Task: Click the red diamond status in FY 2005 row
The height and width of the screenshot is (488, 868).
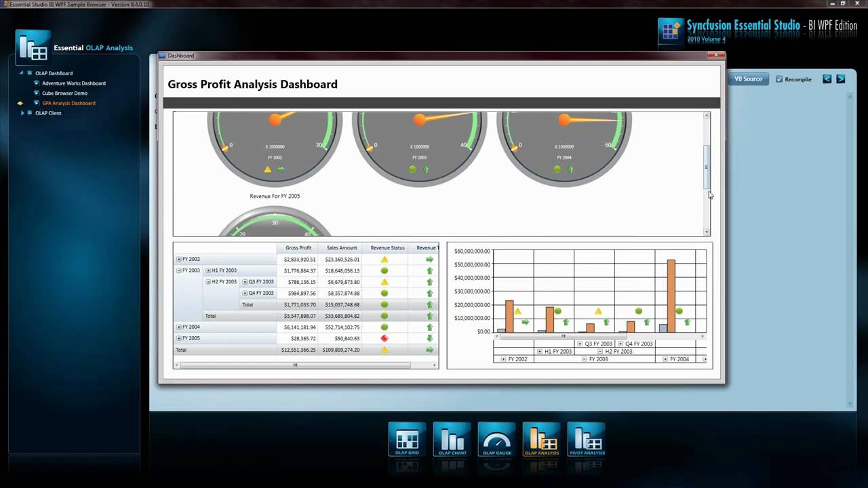Action: tap(384, 338)
